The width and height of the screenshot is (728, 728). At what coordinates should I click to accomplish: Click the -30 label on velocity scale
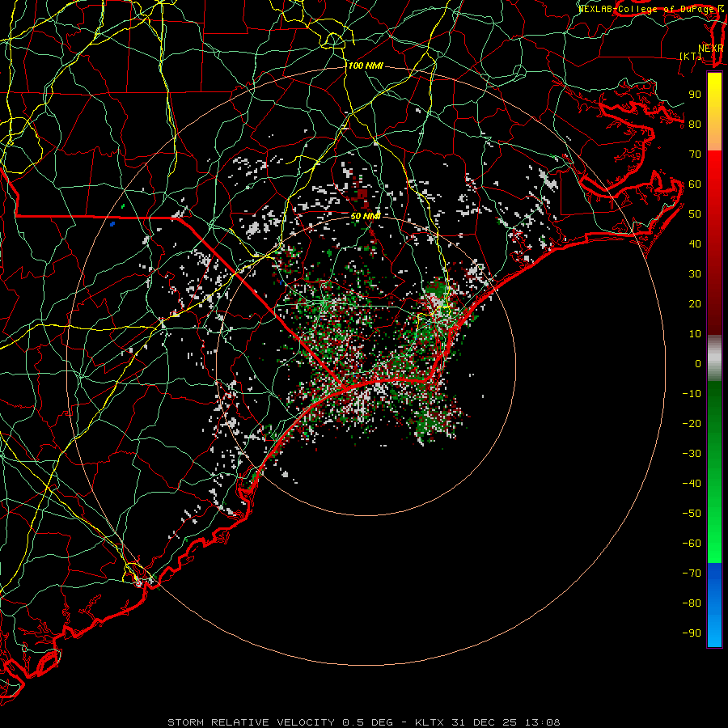click(692, 454)
